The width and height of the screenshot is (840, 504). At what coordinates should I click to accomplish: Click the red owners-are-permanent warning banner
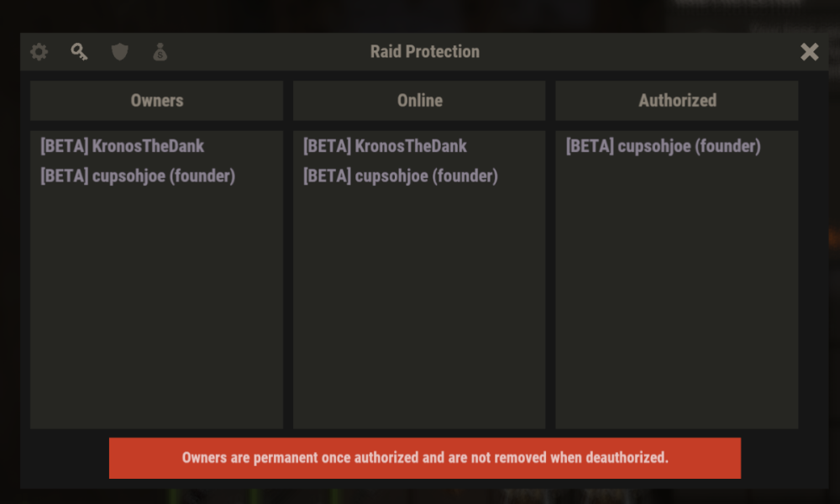coord(425,458)
